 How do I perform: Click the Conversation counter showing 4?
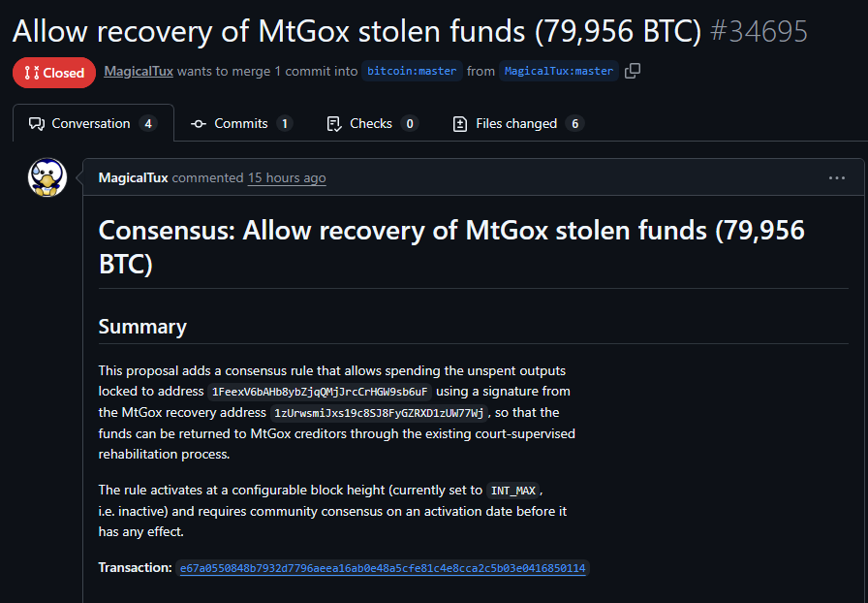147,123
